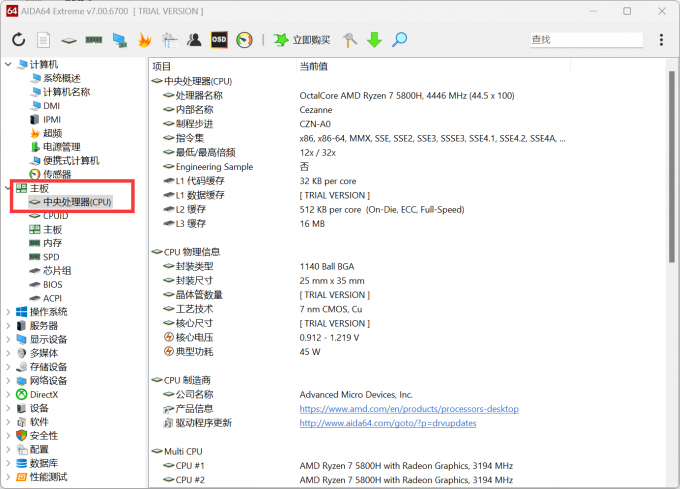The height and width of the screenshot is (489, 680).
Task: Expand the 服务器 tree node
Action: [x=8, y=326]
